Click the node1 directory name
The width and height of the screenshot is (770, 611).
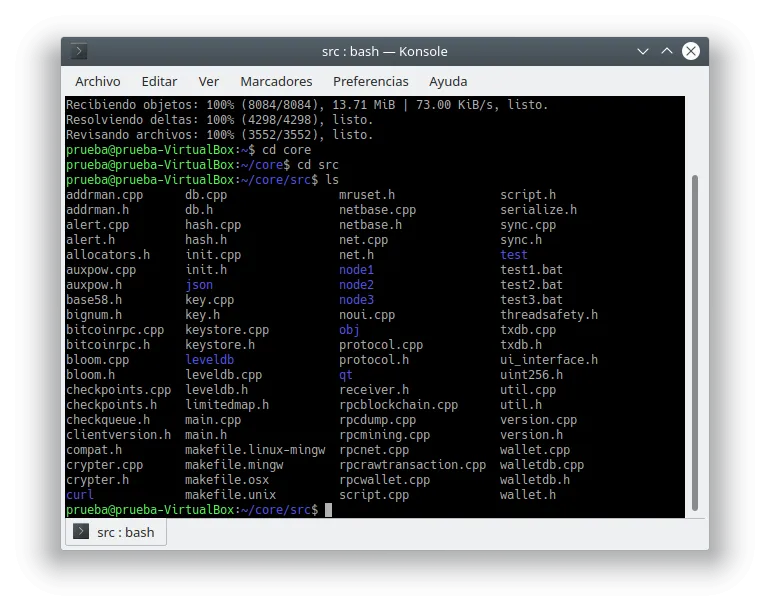coord(357,270)
